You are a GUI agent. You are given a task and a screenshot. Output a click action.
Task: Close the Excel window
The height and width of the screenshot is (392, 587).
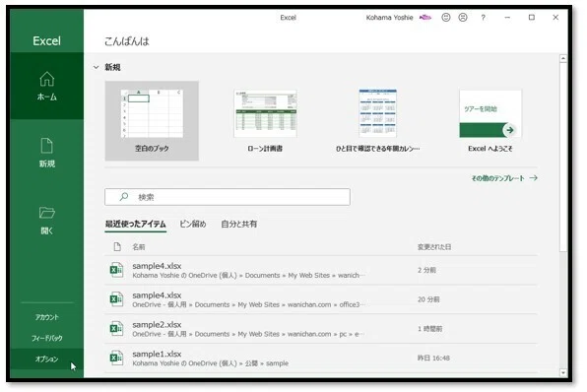(555, 17)
